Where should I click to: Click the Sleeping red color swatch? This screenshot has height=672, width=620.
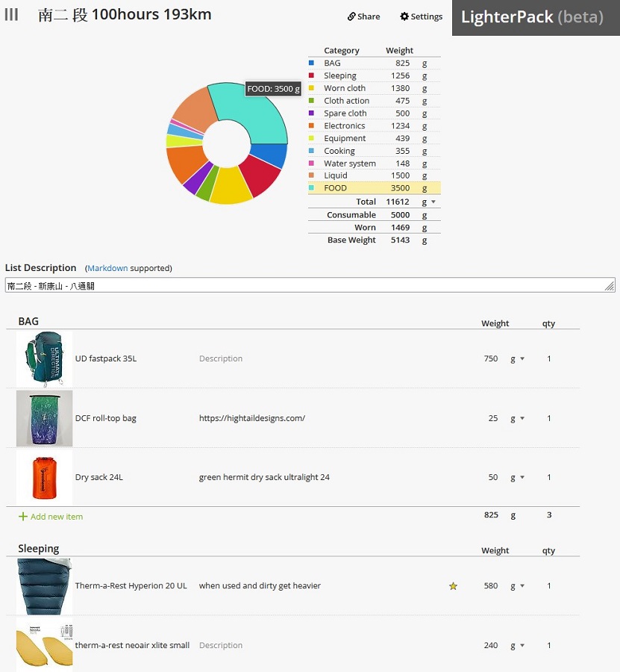[x=311, y=75]
